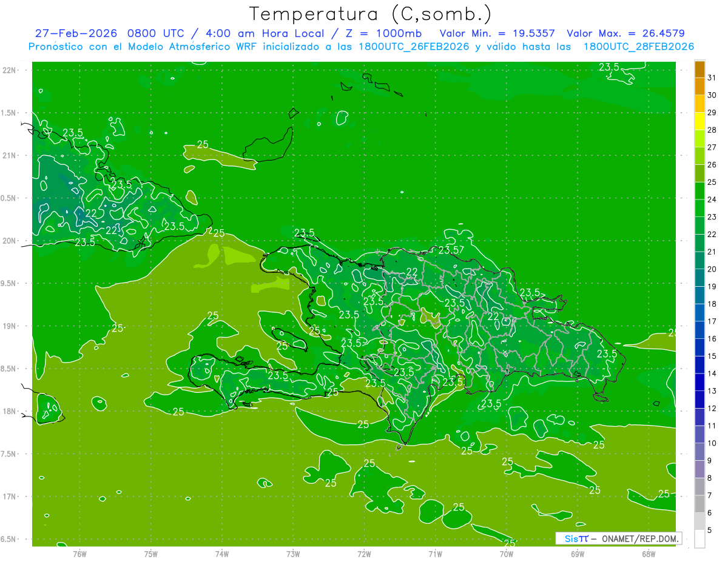Image resolution: width=728 pixels, height=562 pixels.
Task: Click the "72W" longitude axis label
Action: click(x=364, y=554)
